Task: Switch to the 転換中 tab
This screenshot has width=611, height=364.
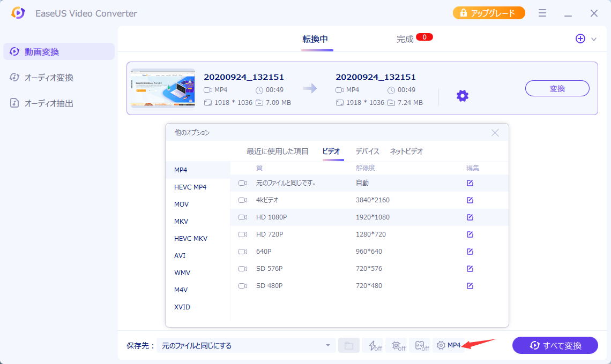Action: 315,39
